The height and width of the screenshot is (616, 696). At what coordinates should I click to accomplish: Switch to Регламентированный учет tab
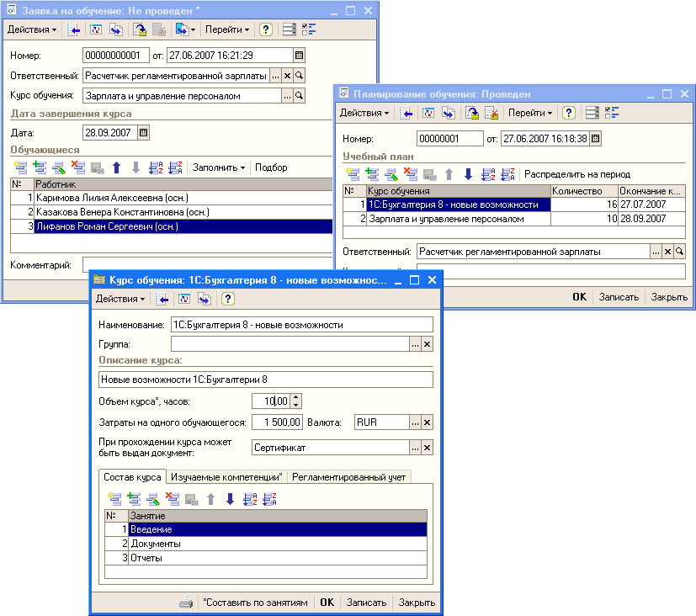click(x=349, y=477)
